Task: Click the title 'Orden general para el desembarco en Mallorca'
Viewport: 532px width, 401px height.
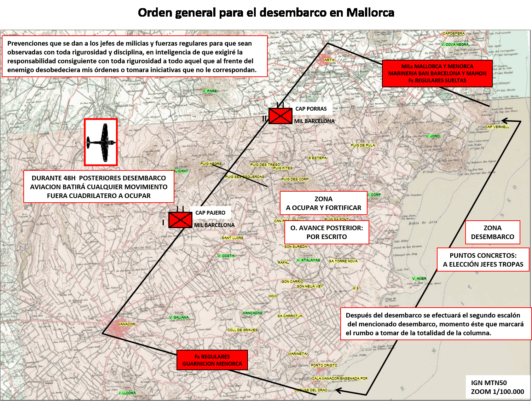Action: tap(266, 12)
